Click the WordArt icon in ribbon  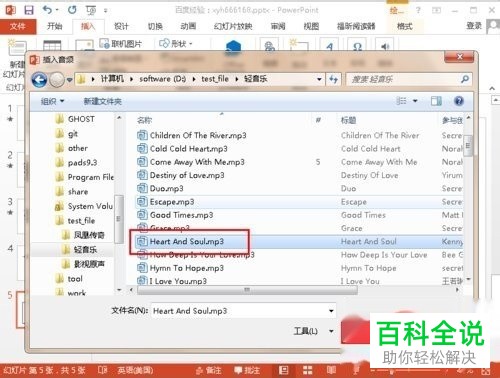(x=329, y=46)
